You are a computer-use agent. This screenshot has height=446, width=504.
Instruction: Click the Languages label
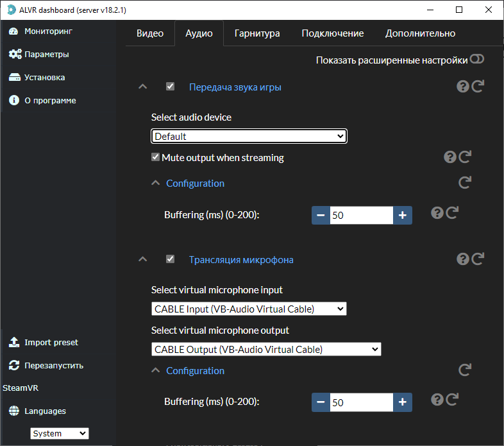coord(45,411)
